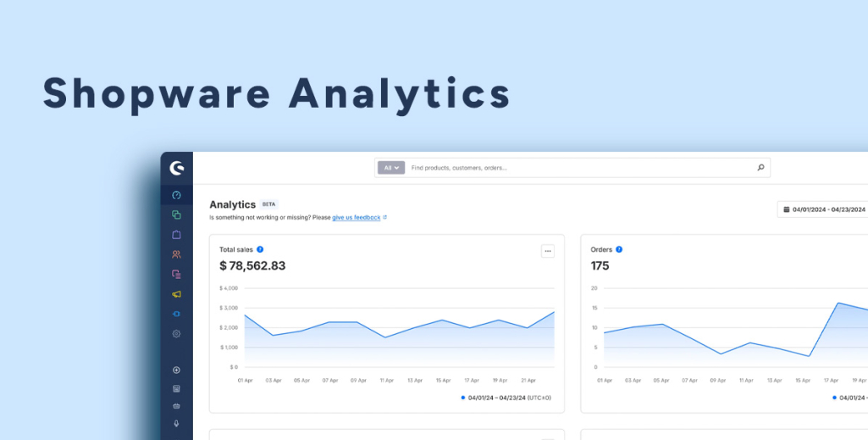Click the Shopware Analytics banner title

pyautogui.click(x=276, y=95)
